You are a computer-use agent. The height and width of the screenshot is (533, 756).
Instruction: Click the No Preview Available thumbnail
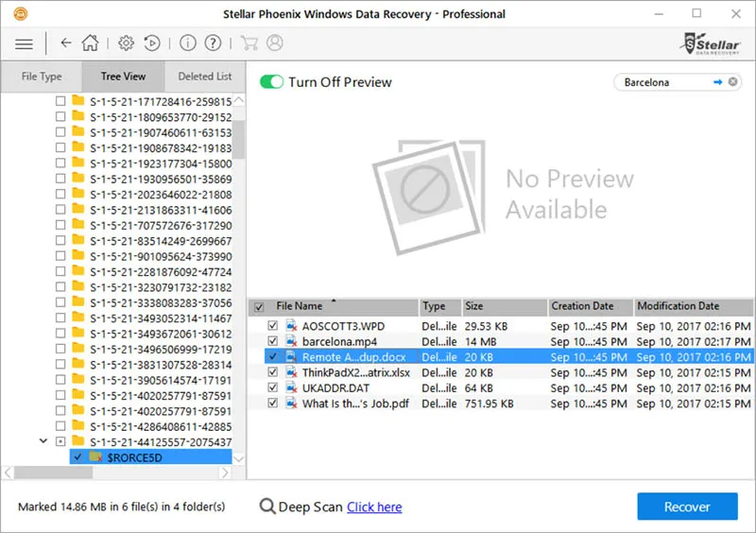tap(429, 197)
